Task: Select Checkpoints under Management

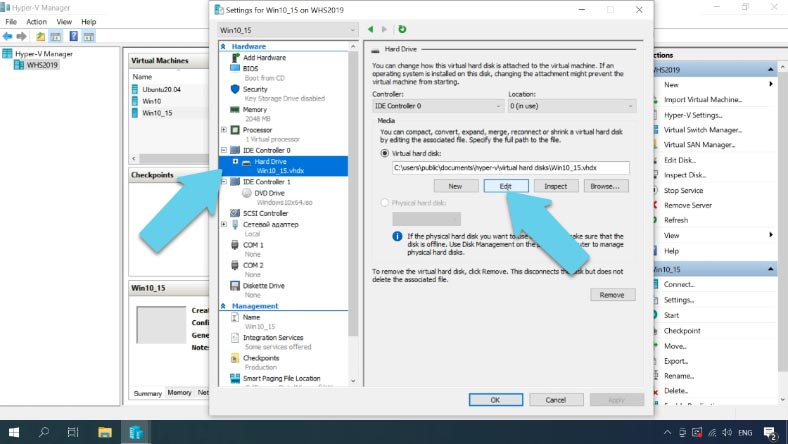Action: pyautogui.click(x=261, y=358)
